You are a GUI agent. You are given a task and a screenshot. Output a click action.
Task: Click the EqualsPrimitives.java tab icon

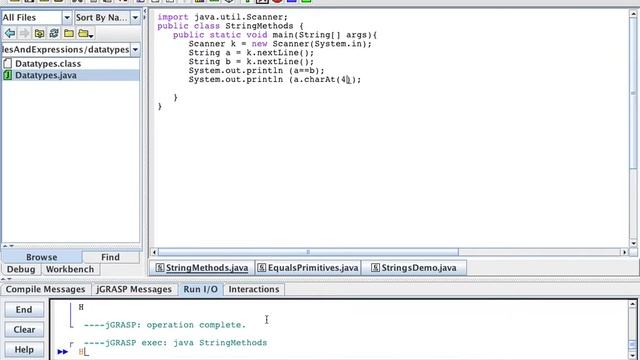click(262, 268)
